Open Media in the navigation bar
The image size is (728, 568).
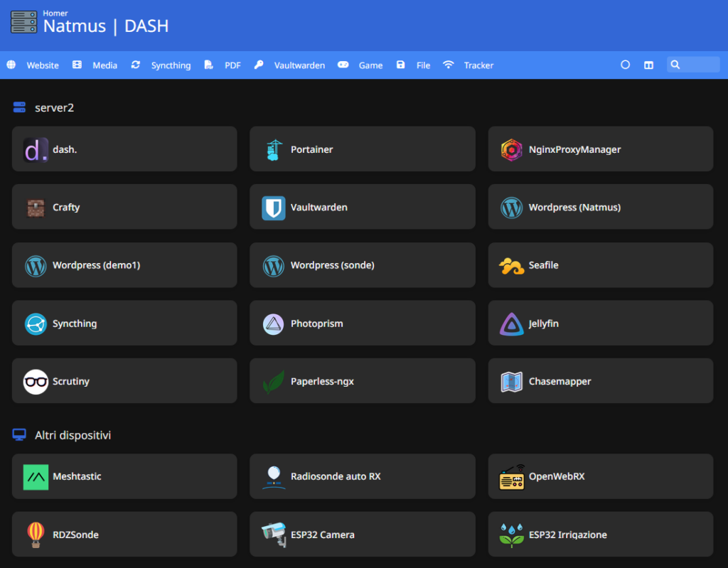tap(105, 65)
